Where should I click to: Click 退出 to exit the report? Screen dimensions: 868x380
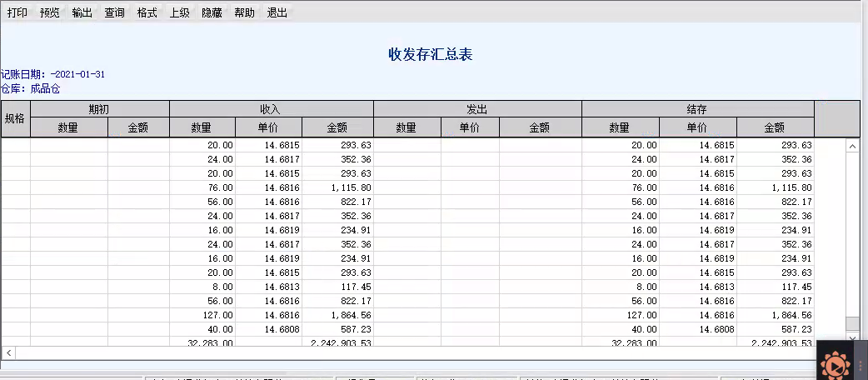[x=277, y=12]
